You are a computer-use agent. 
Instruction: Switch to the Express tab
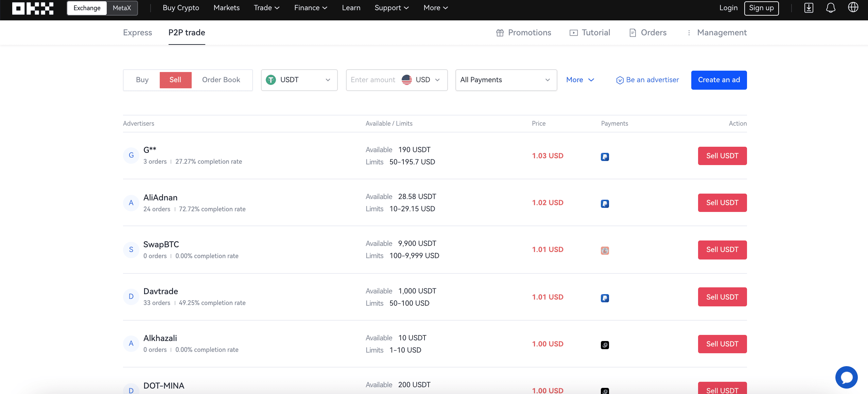click(x=138, y=33)
